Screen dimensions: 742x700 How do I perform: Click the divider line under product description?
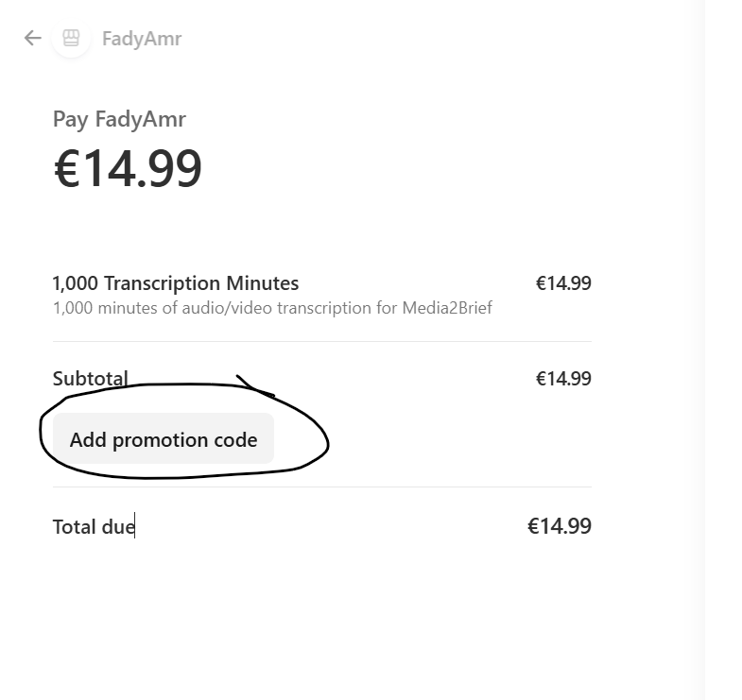tap(321, 341)
